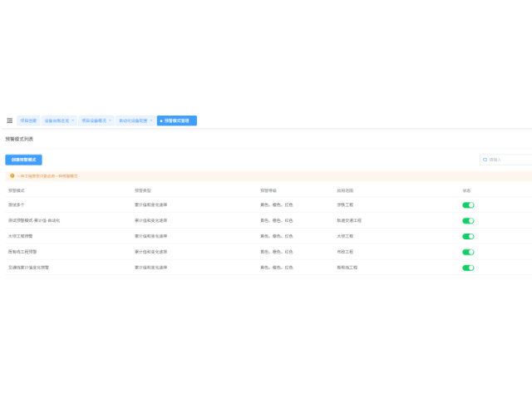Open the second tab in the tab bar
This screenshot has height=399, width=532.
click(57, 121)
